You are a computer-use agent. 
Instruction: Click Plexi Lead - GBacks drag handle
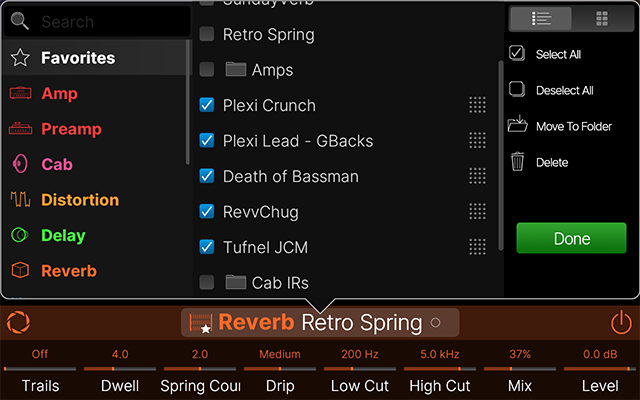(x=477, y=141)
